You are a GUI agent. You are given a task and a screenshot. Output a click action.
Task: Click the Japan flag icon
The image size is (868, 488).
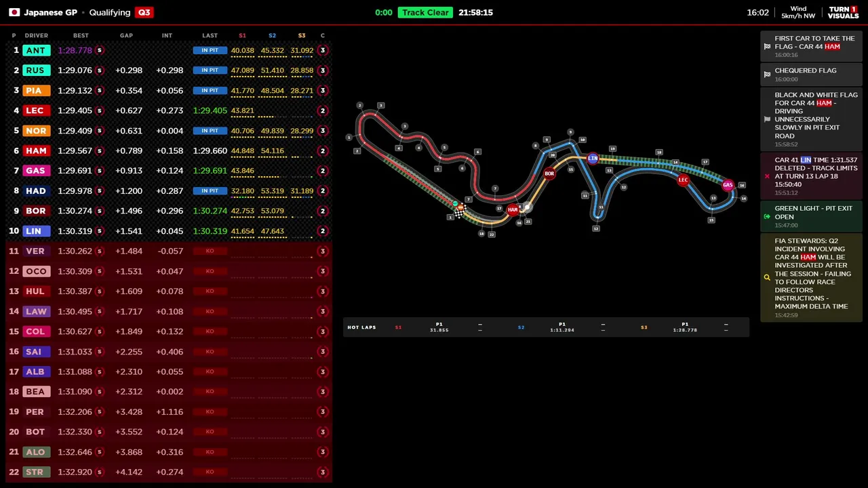14,12
